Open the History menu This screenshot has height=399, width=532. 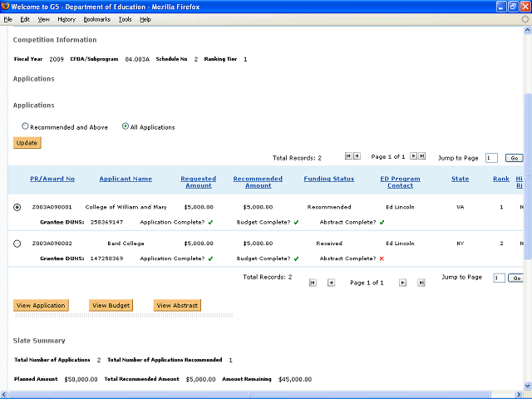66,19
